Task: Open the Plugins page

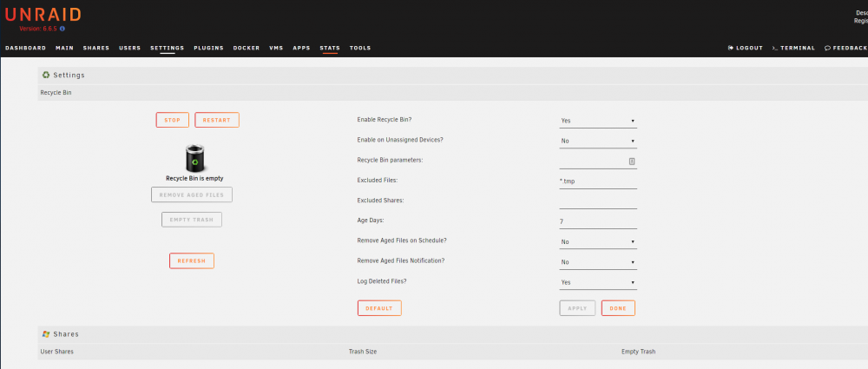Action: (x=208, y=49)
